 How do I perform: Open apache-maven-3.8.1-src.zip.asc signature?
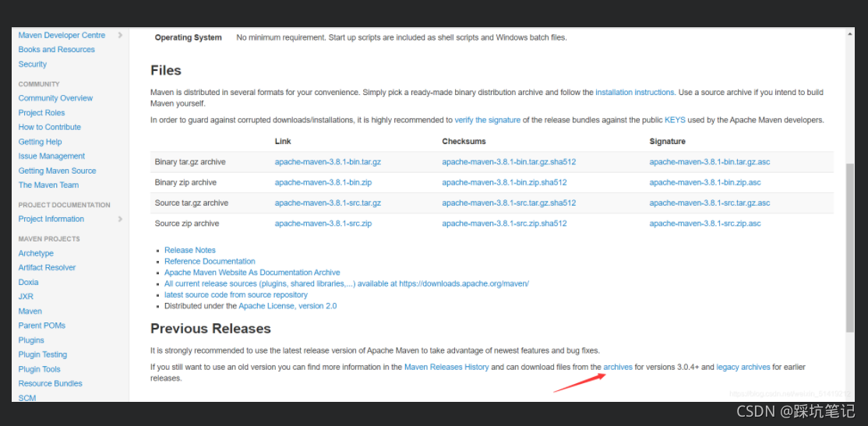click(x=705, y=224)
